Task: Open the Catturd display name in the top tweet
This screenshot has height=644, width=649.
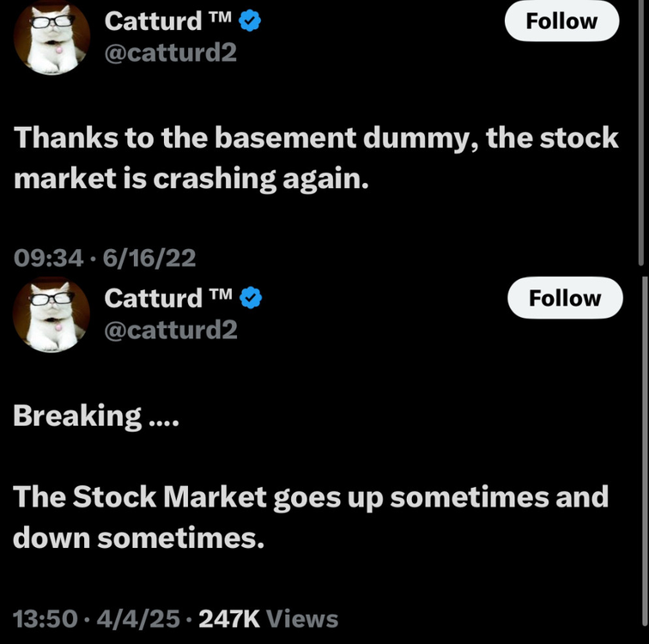Action: pyautogui.click(x=153, y=21)
